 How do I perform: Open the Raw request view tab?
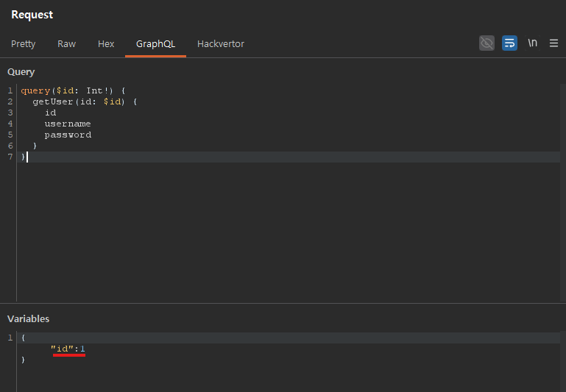click(66, 44)
